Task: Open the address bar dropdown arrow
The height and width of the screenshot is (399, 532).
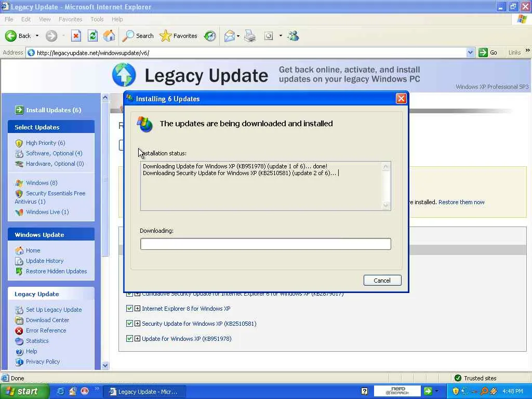Action: 470,52
